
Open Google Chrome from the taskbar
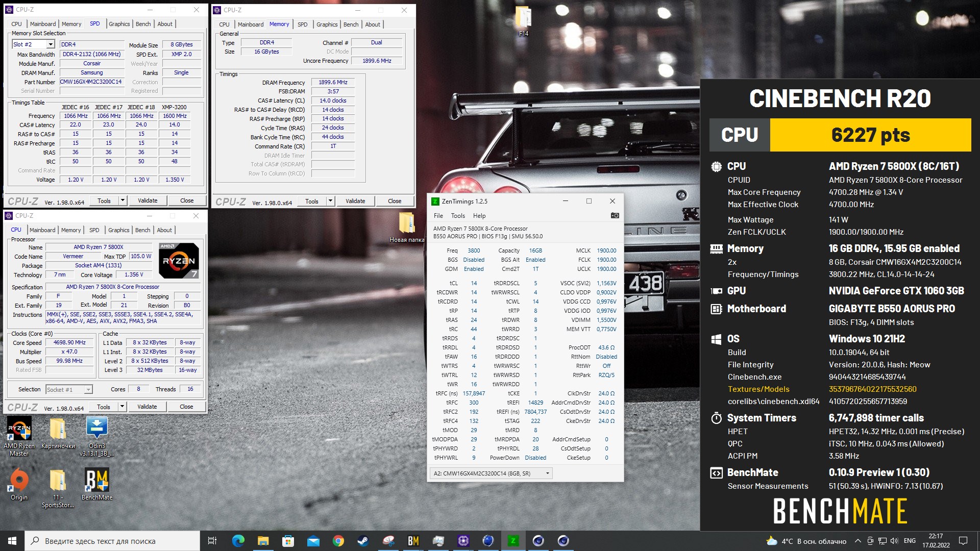[x=338, y=541]
